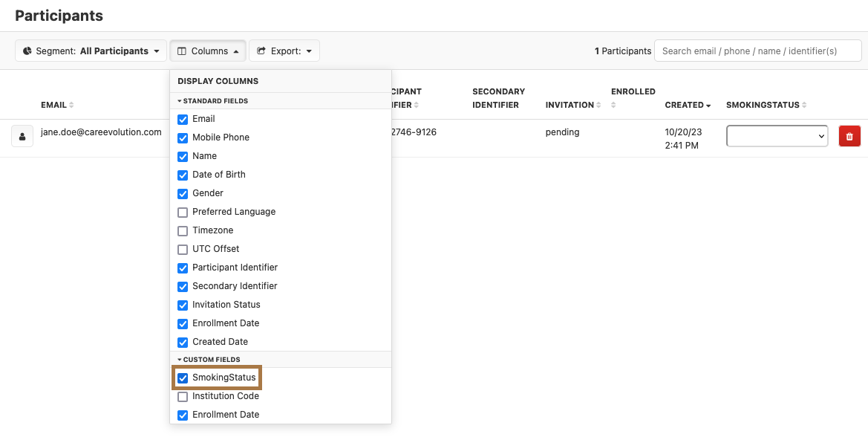The width and height of the screenshot is (868, 437).
Task: Click the jane.doe@careevolution.com email
Action: click(x=101, y=132)
